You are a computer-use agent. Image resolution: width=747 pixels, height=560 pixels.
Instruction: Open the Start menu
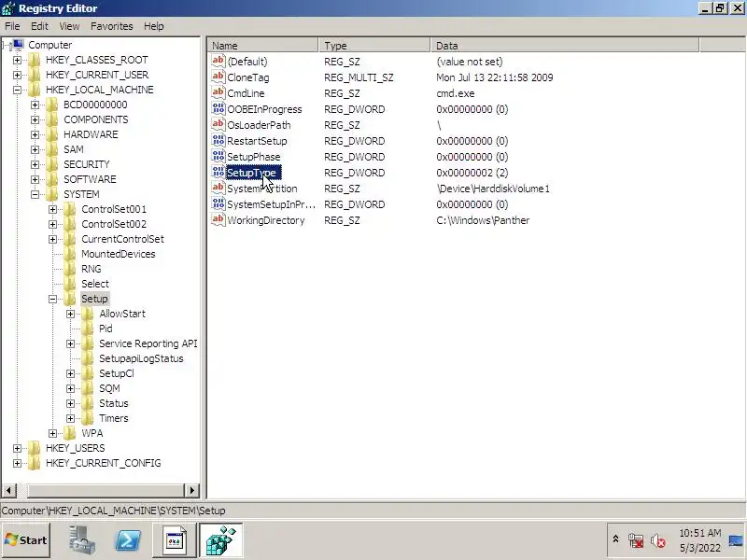[x=26, y=540]
